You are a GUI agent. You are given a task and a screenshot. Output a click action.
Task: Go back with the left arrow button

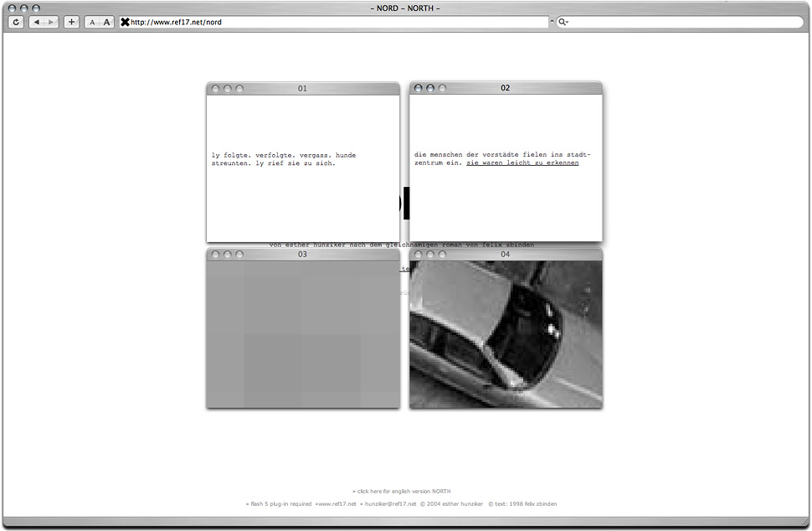tap(37, 22)
